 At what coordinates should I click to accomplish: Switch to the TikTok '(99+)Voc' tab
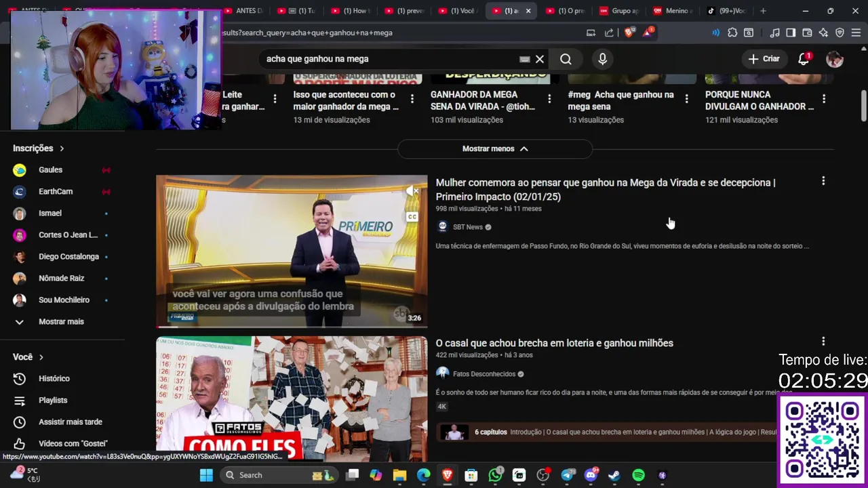coord(727,11)
